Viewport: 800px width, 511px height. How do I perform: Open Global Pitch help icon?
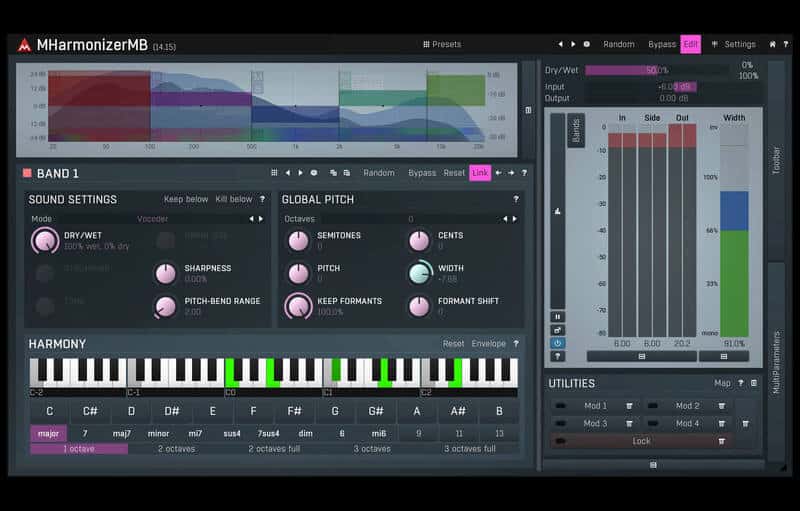coord(516,199)
